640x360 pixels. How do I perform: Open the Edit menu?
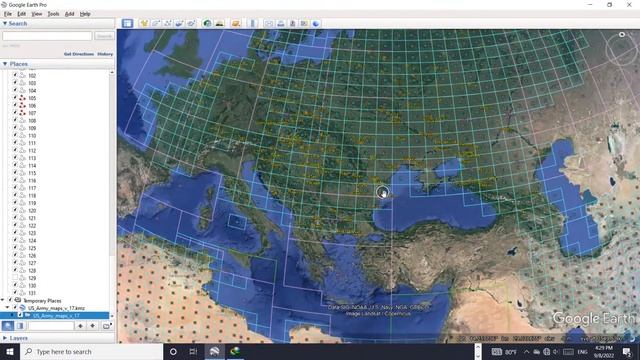pyautogui.click(x=21, y=14)
